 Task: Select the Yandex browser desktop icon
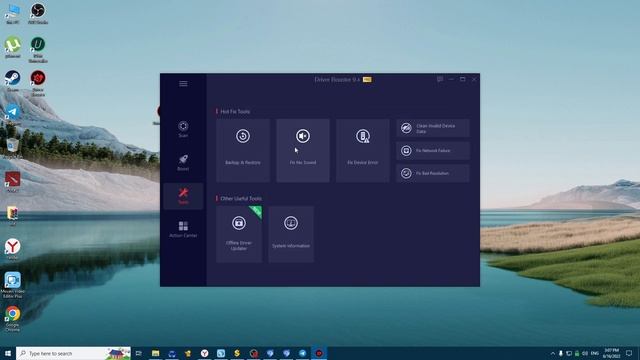pos(13,249)
